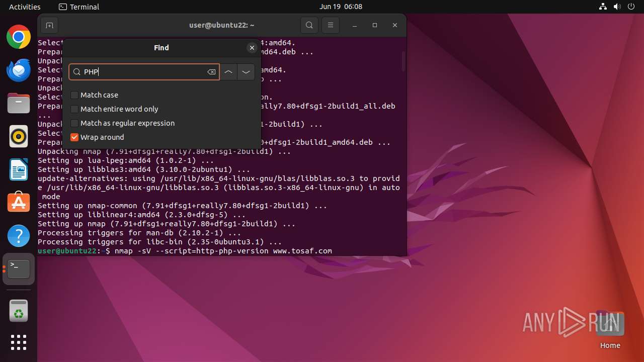Open Ubuntu Software store

(x=19, y=203)
